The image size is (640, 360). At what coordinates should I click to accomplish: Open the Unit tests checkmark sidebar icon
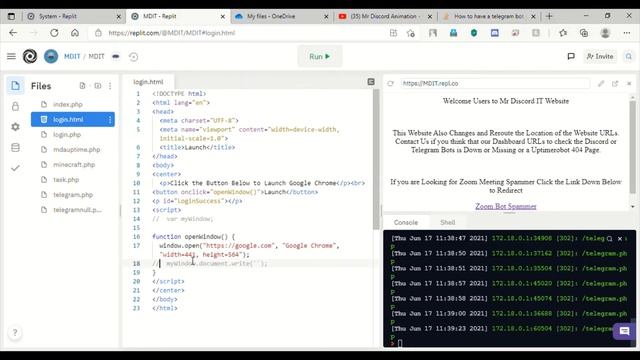[x=15, y=168]
